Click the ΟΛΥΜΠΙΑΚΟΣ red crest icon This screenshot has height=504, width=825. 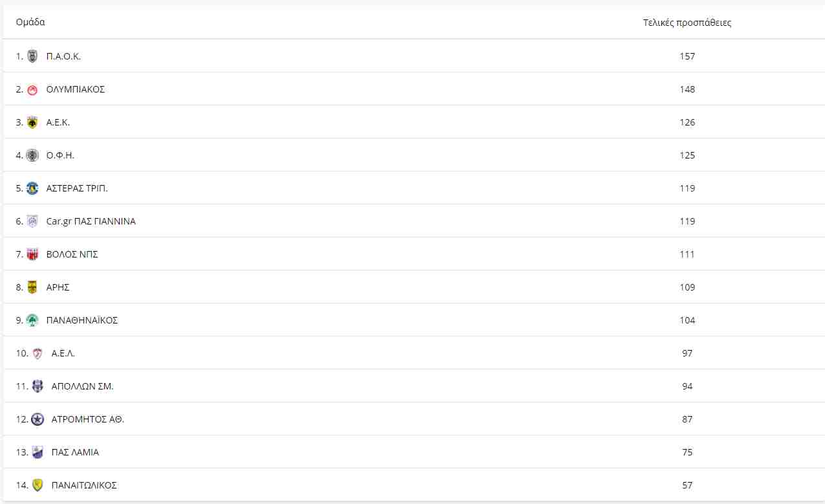[32, 89]
